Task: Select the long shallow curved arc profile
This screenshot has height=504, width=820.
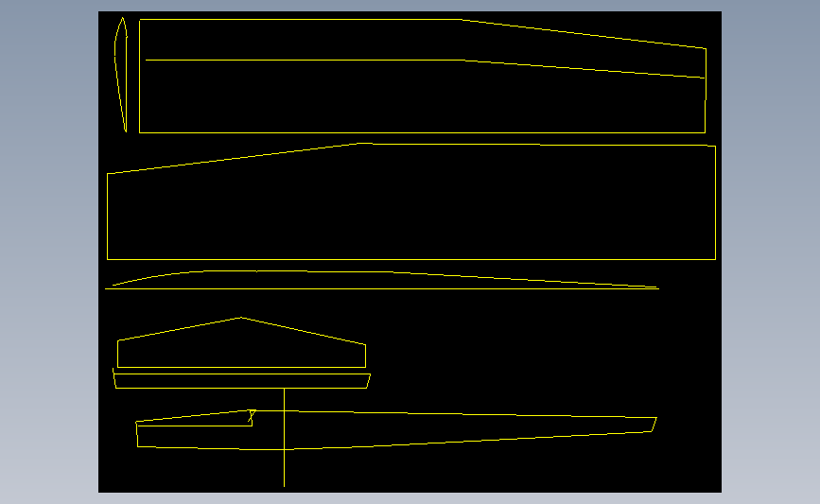Action: tap(382, 280)
